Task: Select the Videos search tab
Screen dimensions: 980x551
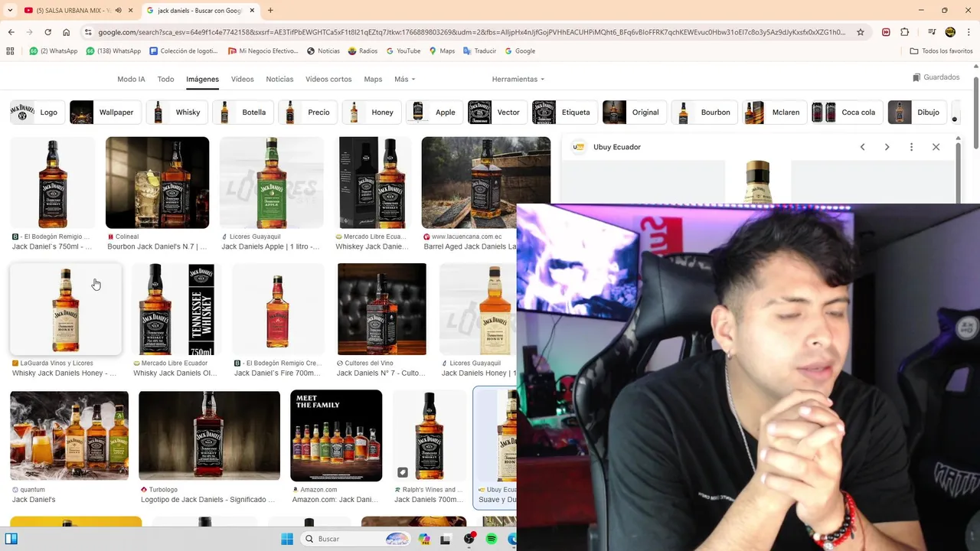Action: point(242,79)
